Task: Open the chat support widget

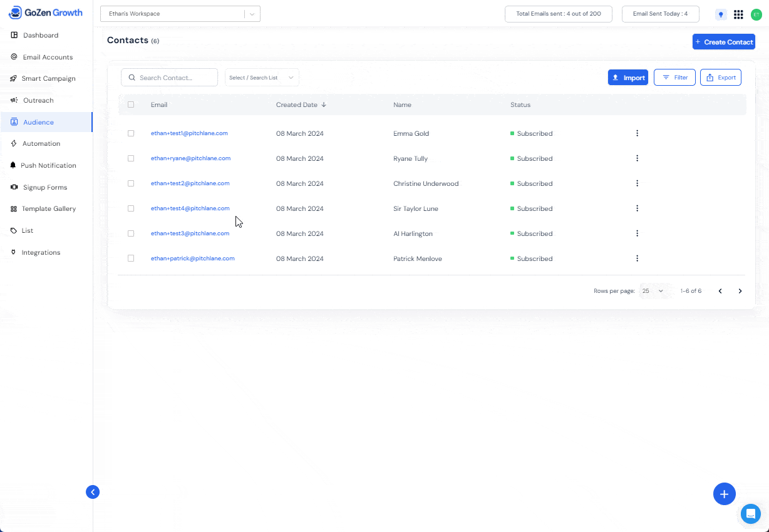Action: tap(750, 514)
